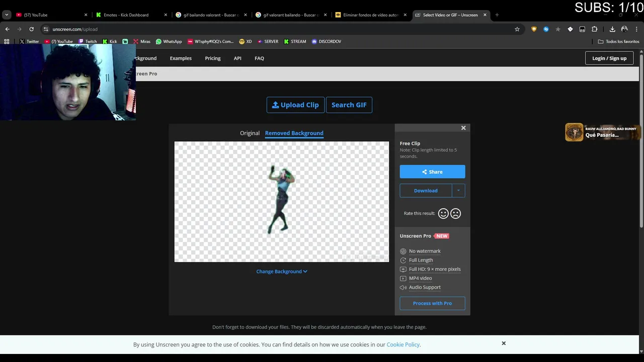Click the Full Length feature icon
The height and width of the screenshot is (362, 644).
tap(403, 260)
